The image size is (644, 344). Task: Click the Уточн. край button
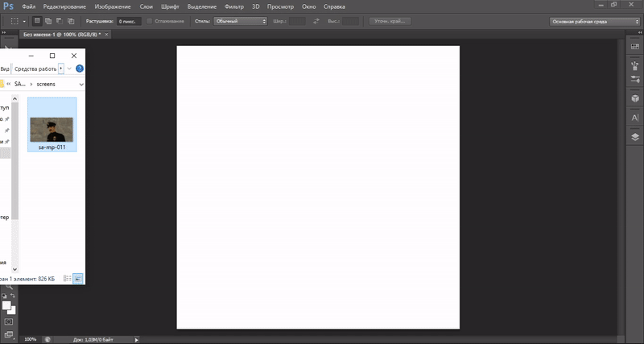click(390, 20)
